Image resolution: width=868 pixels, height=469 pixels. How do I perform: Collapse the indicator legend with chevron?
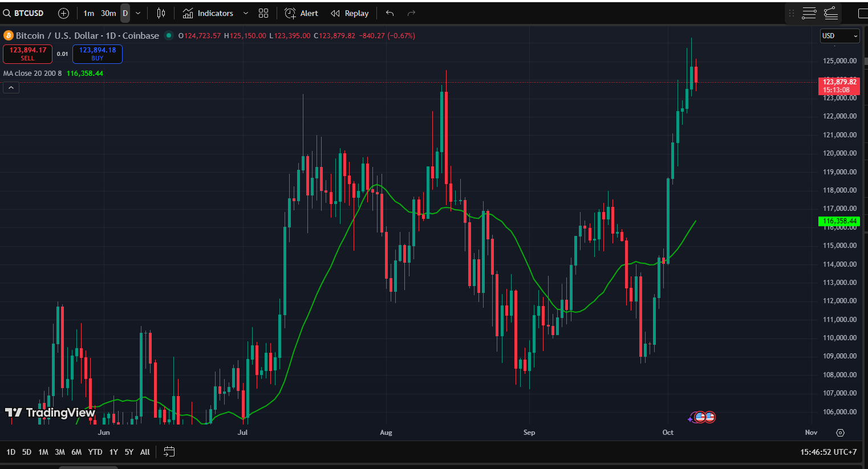click(x=11, y=87)
